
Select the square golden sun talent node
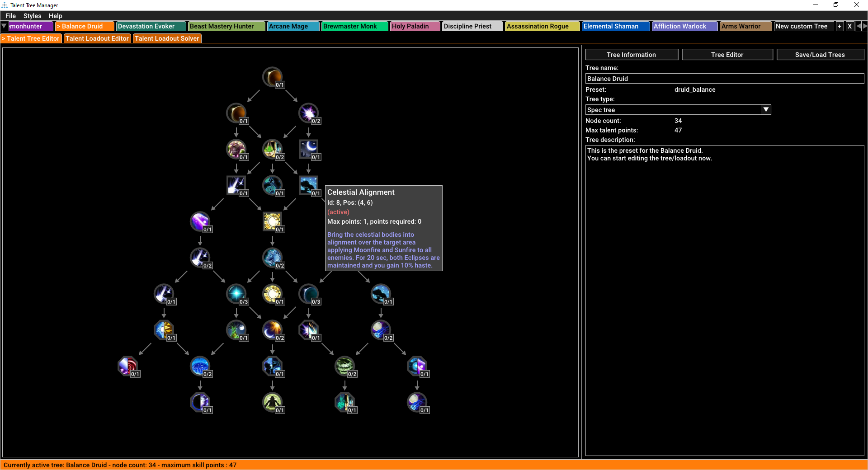tap(273, 221)
